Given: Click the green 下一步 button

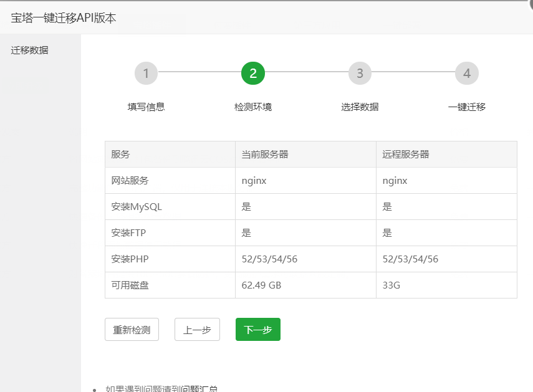Looking at the screenshot, I should [x=257, y=329].
